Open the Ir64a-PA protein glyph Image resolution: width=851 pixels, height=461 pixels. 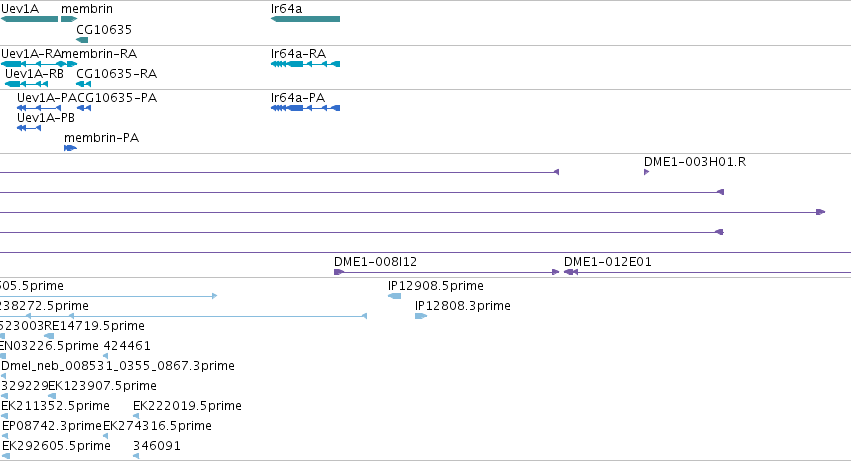[x=306, y=108]
